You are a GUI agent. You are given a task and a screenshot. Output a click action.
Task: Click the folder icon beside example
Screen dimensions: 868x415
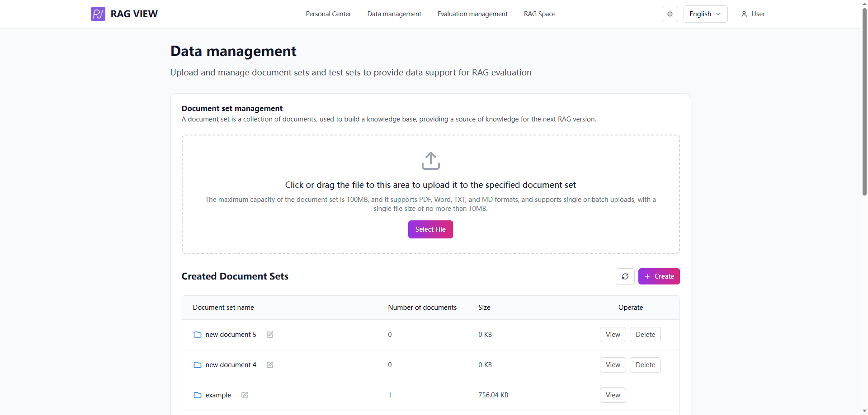tap(197, 395)
